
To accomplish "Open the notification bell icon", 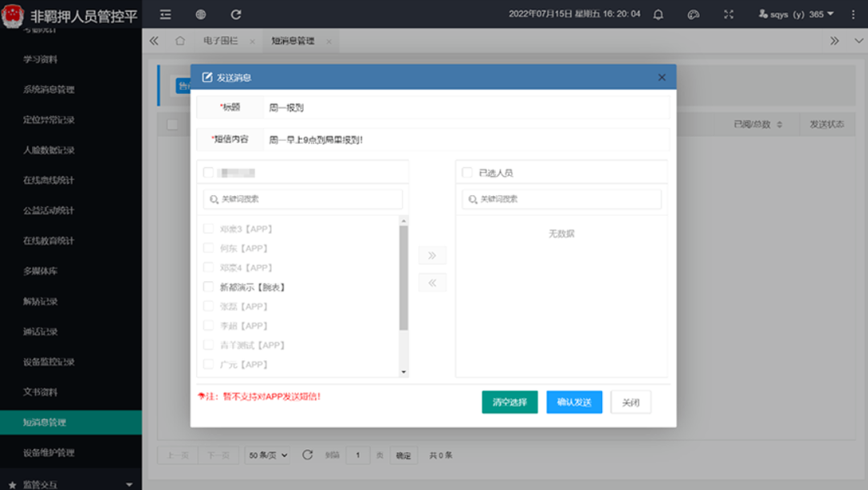I will [657, 14].
